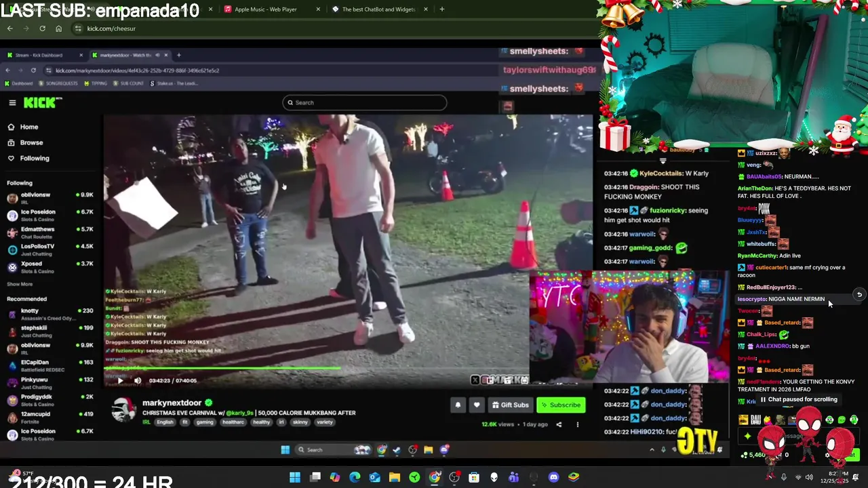Switch to the inner Stream - Kick Dashboard tab
Screen dimensions: 868x488
pyautogui.click(x=43, y=55)
